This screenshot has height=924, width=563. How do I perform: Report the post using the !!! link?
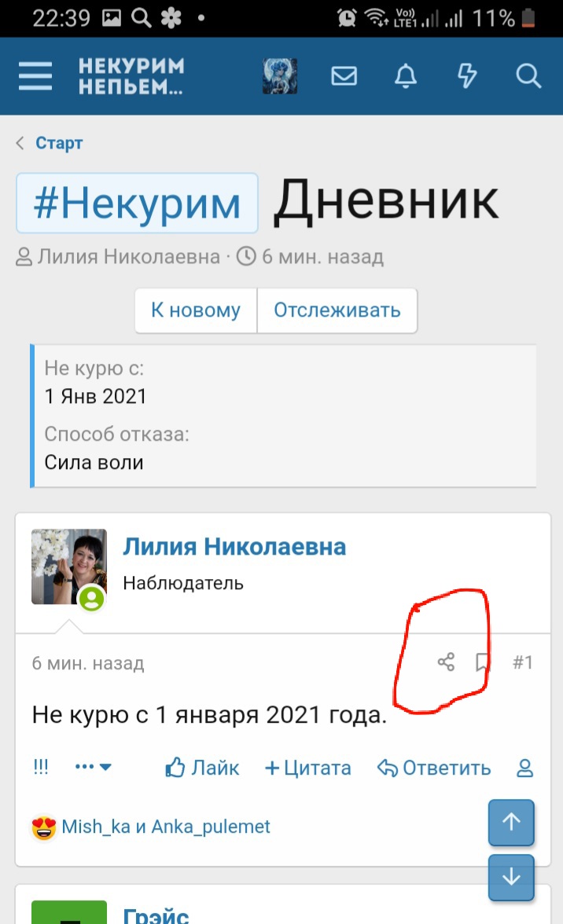tap(41, 767)
